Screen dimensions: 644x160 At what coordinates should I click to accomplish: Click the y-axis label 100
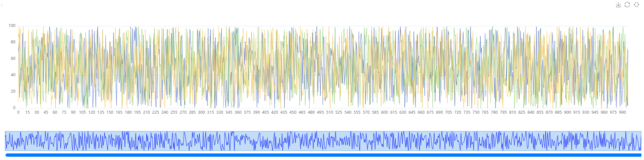pyautogui.click(x=12, y=26)
